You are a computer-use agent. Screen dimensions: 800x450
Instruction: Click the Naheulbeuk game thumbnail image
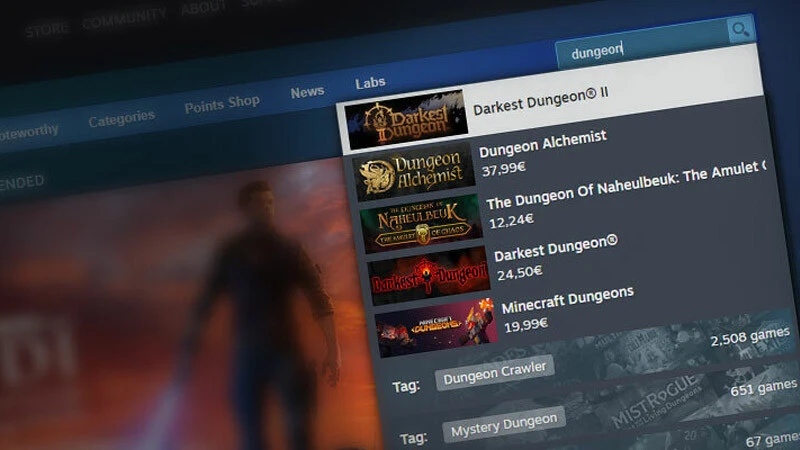coord(421,224)
